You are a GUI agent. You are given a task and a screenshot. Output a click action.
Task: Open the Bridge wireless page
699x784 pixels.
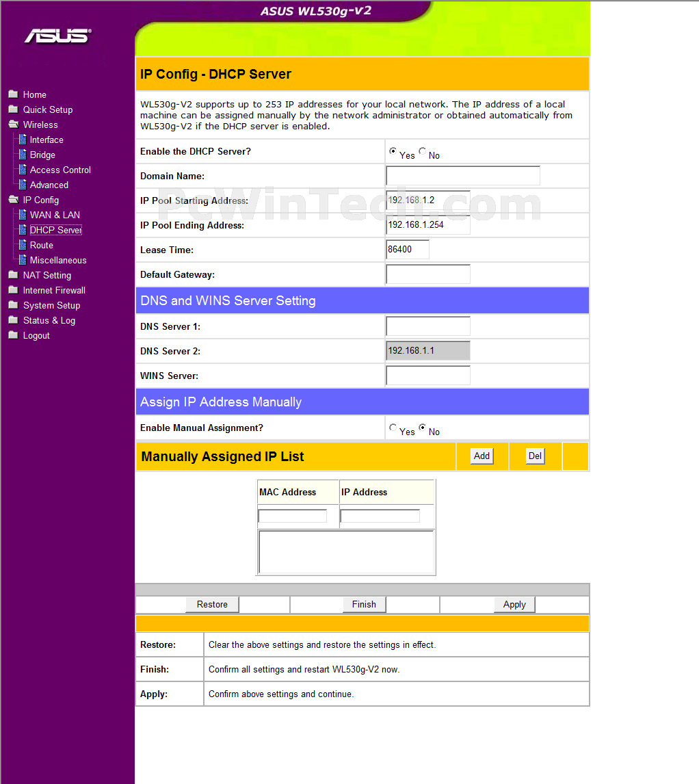(x=42, y=155)
